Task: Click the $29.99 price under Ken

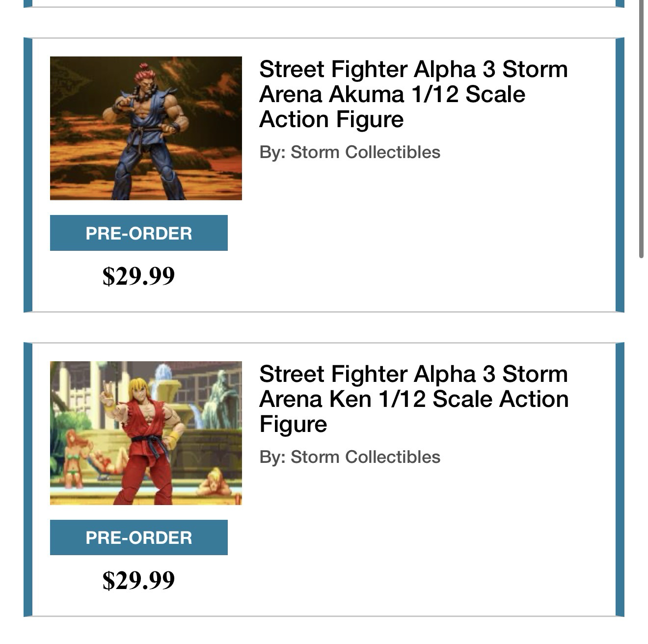Action: (138, 580)
